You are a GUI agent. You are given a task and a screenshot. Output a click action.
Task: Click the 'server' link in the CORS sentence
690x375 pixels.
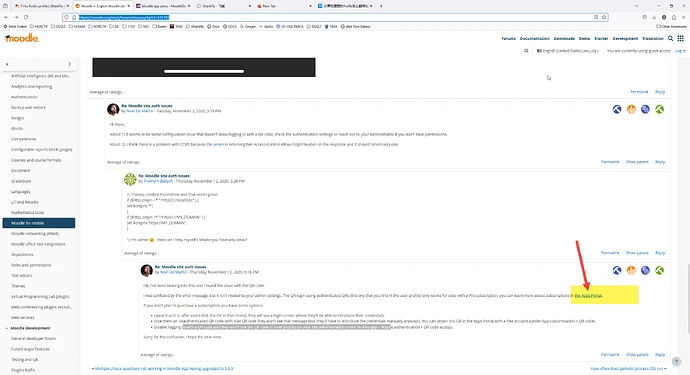(x=218, y=144)
